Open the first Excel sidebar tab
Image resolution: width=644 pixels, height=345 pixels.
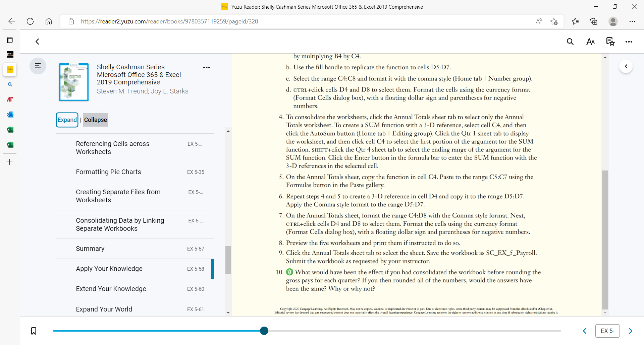[x=10, y=130]
